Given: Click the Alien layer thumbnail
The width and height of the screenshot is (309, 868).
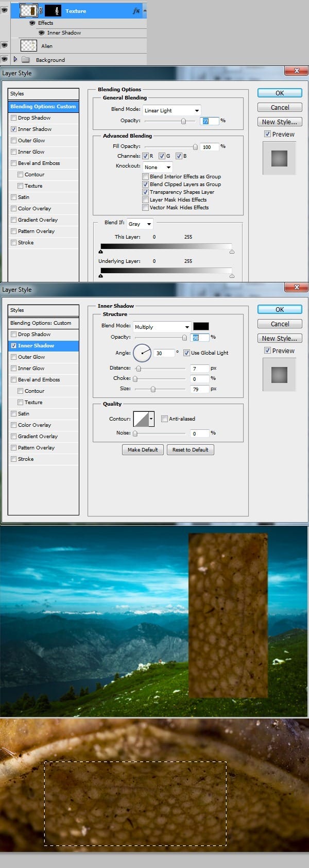Looking at the screenshot, I should click(x=29, y=46).
